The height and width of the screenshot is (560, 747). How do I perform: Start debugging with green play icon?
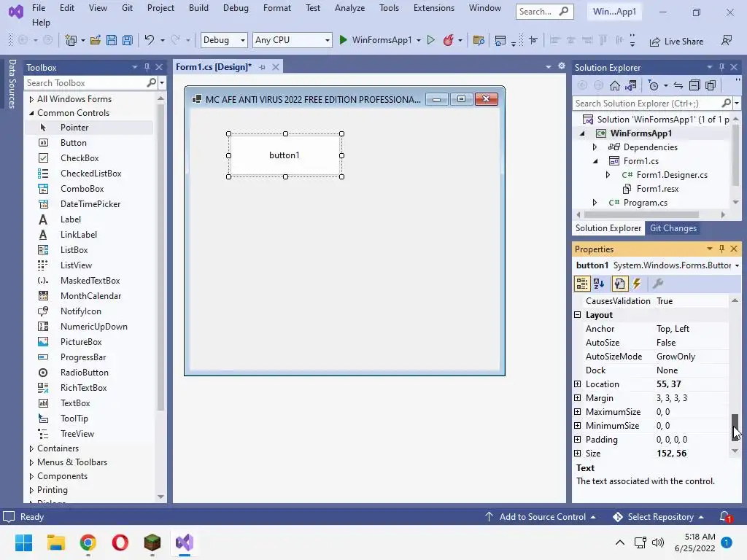(x=343, y=40)
